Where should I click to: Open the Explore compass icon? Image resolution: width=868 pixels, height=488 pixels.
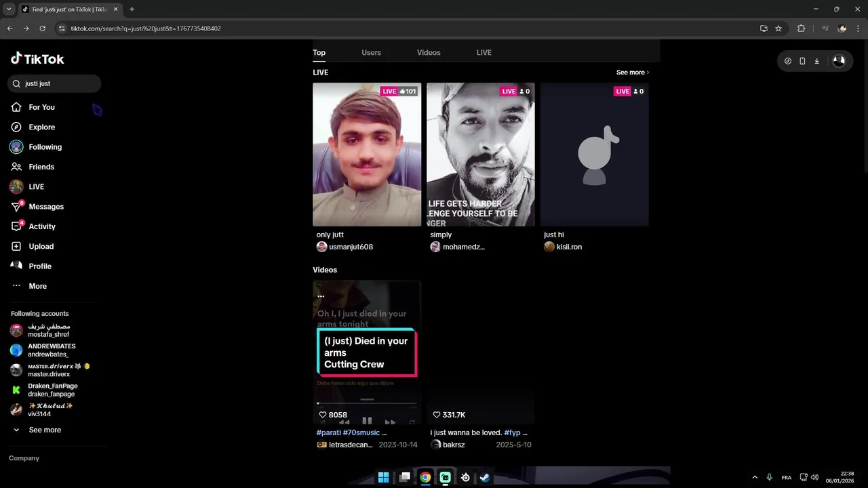point(16,127)
